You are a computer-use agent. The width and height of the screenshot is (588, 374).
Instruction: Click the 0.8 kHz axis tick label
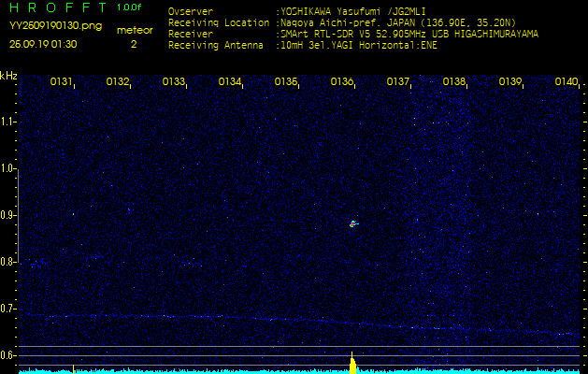[7, 262]
